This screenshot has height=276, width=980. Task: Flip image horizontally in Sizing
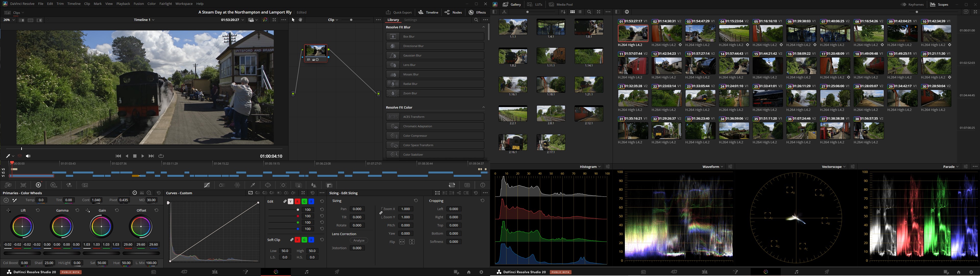pos(402,242)
